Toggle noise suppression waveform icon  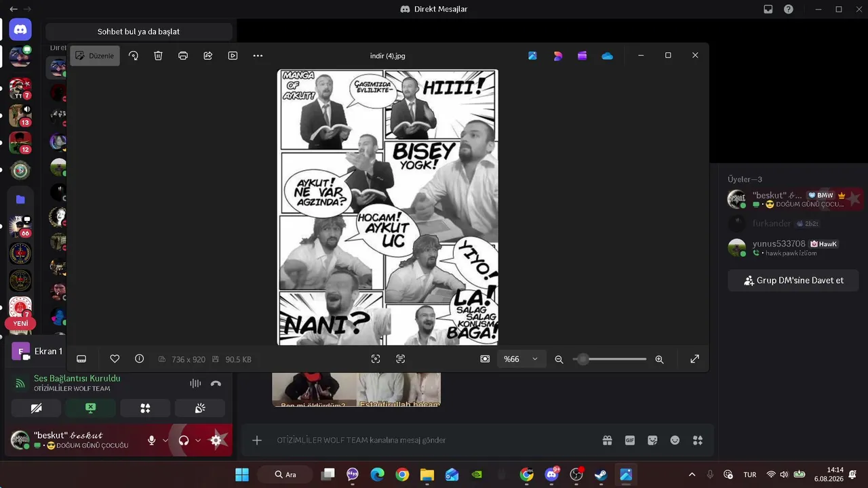tap(195, 383)
